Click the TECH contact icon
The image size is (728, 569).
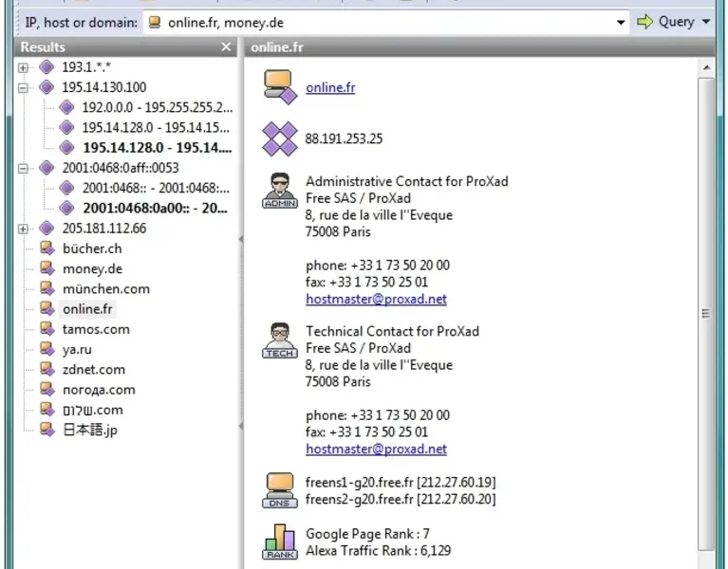tap(279, 340)
